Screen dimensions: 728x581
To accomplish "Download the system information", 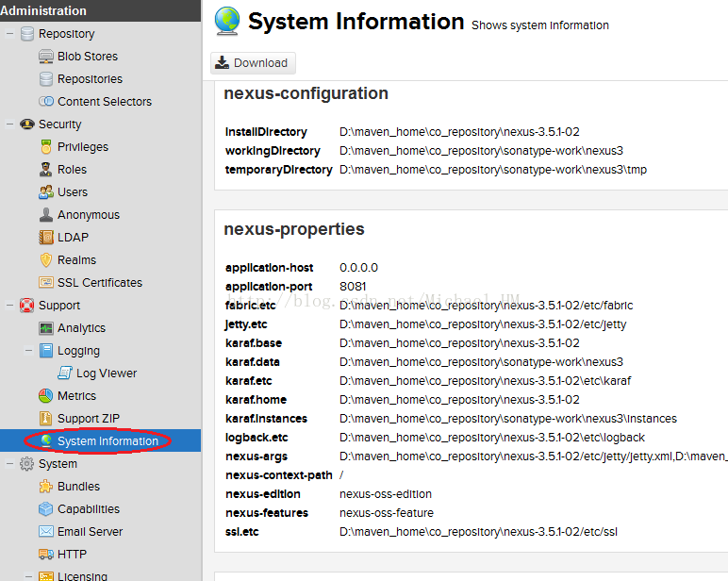I will pos(253,62).
